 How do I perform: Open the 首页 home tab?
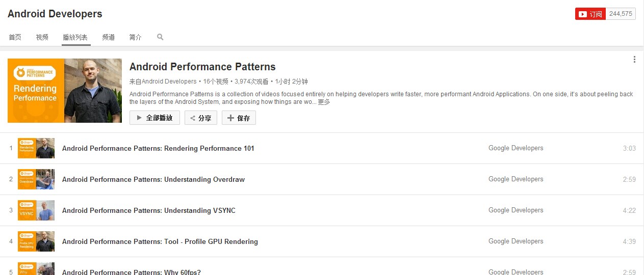[15, 37]
